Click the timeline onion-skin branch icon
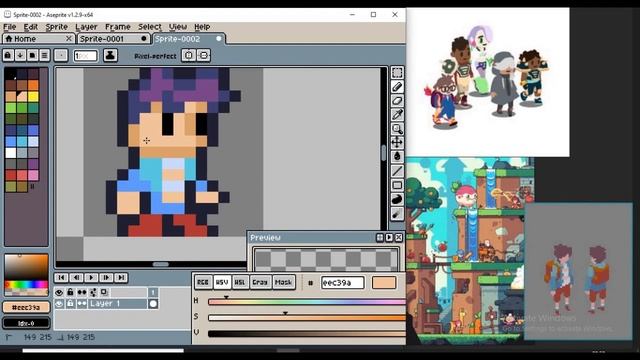Screen dimensions: 640x360 tap(93, 292)
